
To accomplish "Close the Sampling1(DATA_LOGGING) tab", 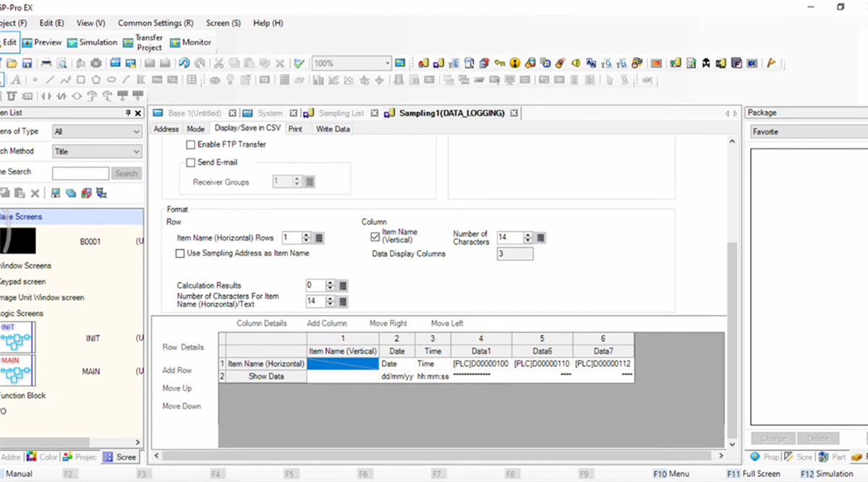I will 514,113.
